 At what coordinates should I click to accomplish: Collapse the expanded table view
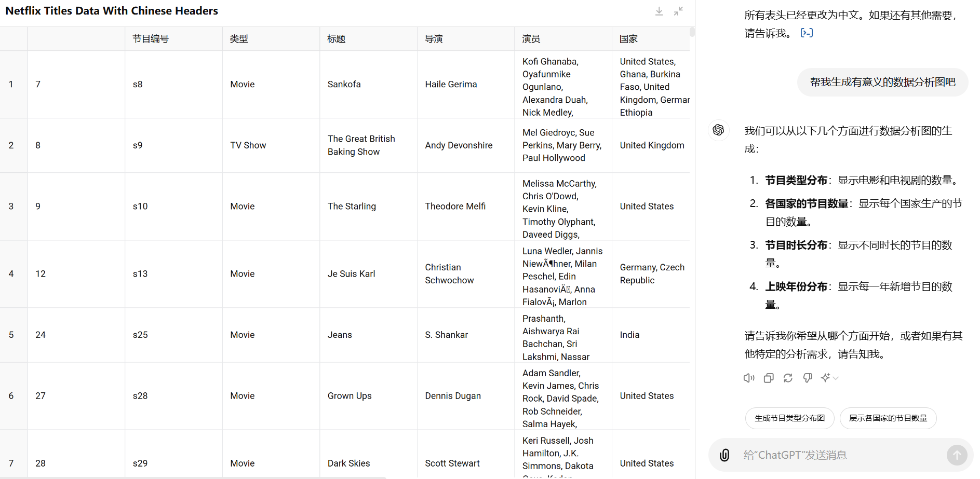678,11
